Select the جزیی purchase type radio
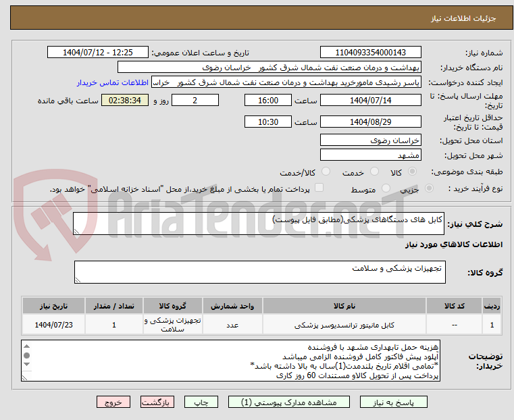 tap(429, 188)
